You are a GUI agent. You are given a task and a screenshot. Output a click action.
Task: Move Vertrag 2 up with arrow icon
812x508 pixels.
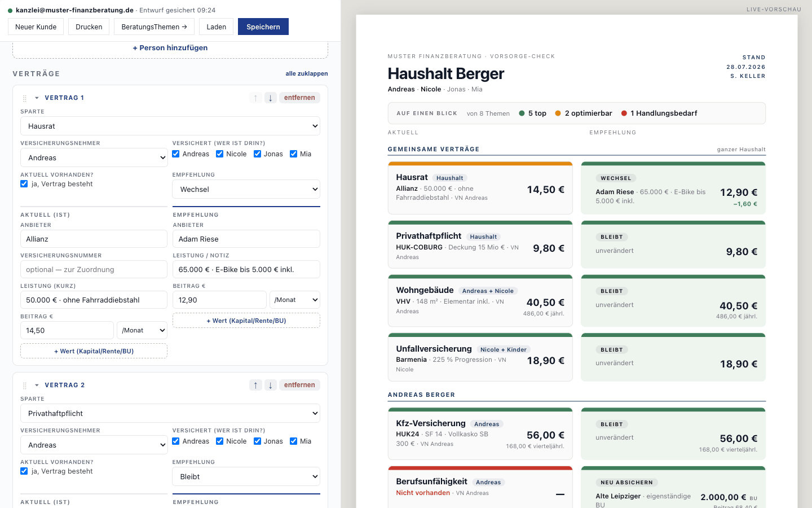pos(255,385)
